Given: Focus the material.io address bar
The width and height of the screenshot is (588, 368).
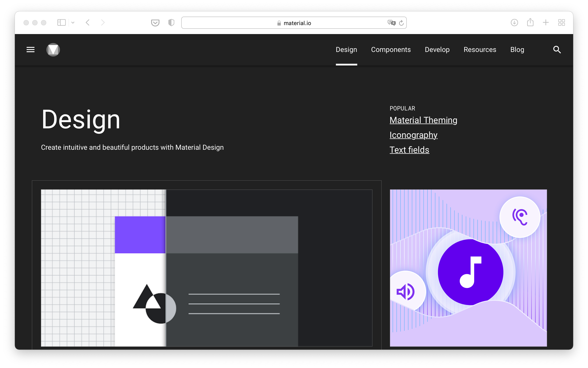Looking at the screenshot, I should (x=294, y=23).
